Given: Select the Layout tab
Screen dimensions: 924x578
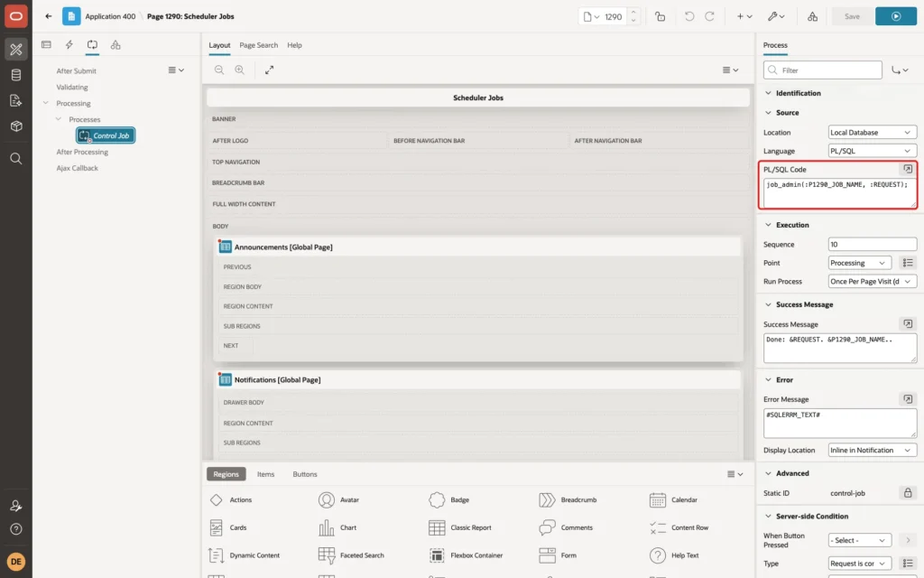Looking at the screenshot, I should point(219,45).
